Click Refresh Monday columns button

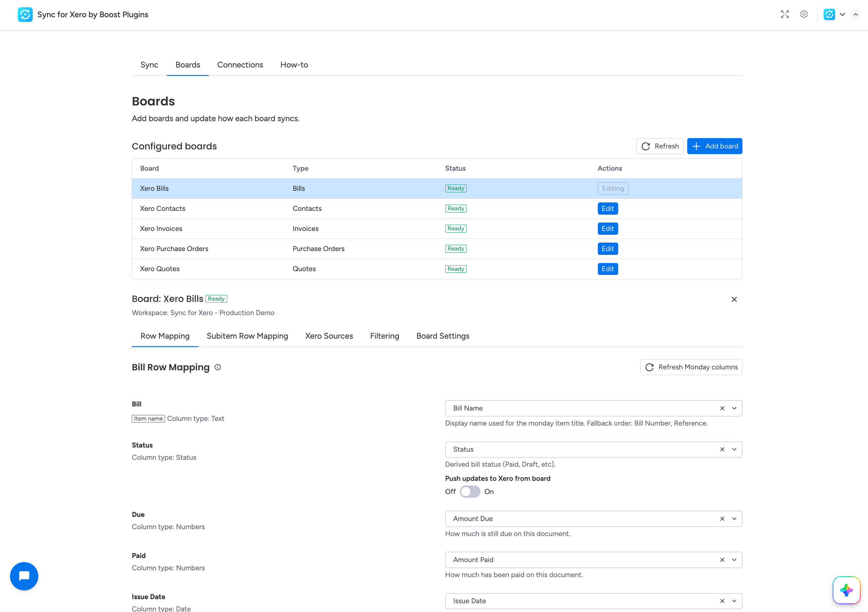691,367
